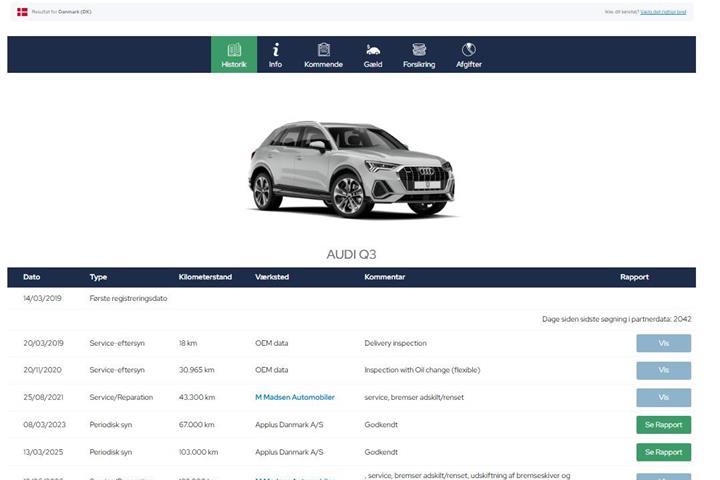Click the 67.000 km odometer value
The height and width of the screenshot is (480, 720).
197,425
